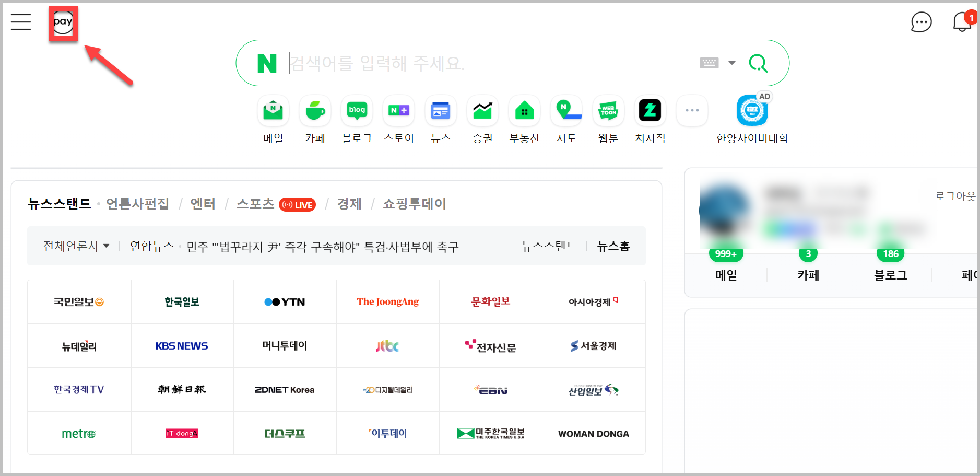Open the EBN press tile
This screenshot has width=980, height=476.
coord(491,390)
